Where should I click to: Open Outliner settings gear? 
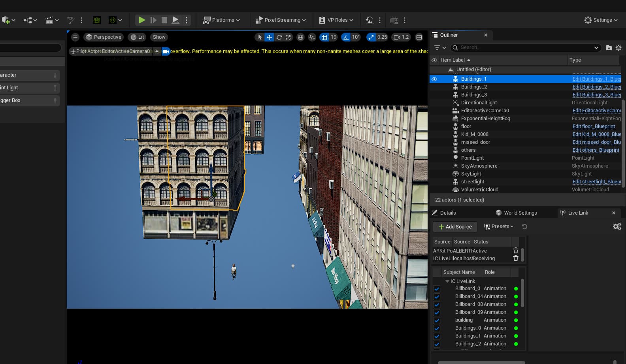pyautogui.click(x=618, y=48)
